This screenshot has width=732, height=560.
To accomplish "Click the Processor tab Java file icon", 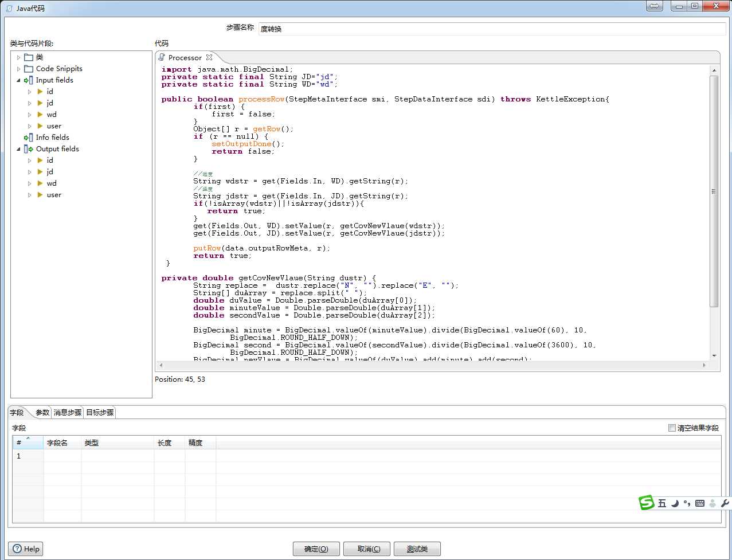I will 162,57.
